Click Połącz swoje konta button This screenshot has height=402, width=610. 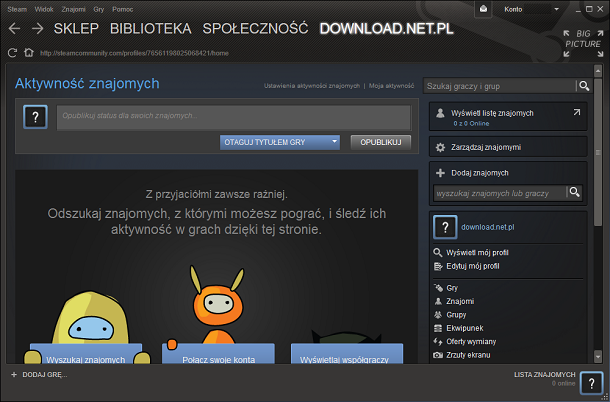click(x=218, y=354)
